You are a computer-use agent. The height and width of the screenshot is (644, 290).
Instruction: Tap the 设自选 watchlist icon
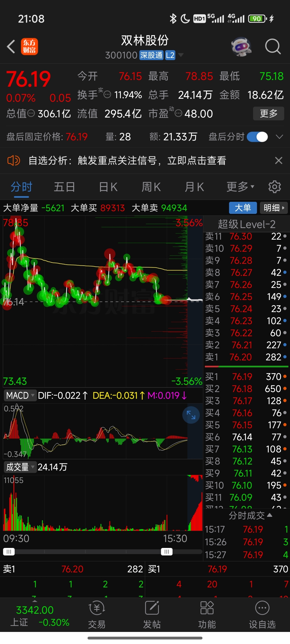pos(262,615)
